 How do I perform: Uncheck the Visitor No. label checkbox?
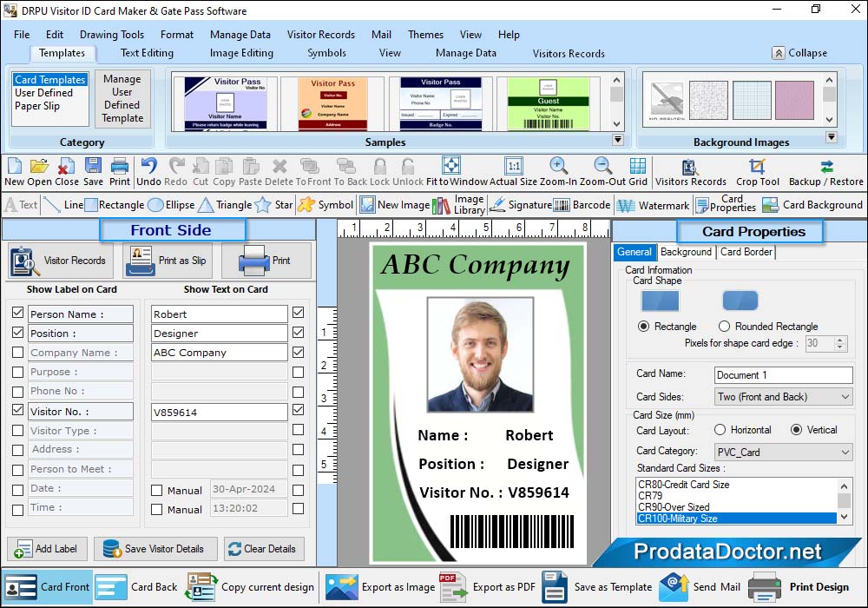[x=17, y=410]
